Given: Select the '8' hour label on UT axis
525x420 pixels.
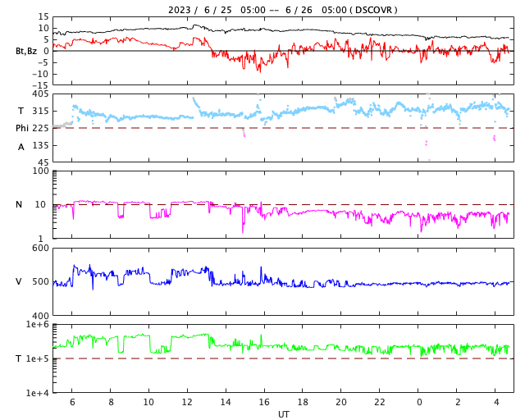Looking at the screenshot, I should (x=111, y=402).
